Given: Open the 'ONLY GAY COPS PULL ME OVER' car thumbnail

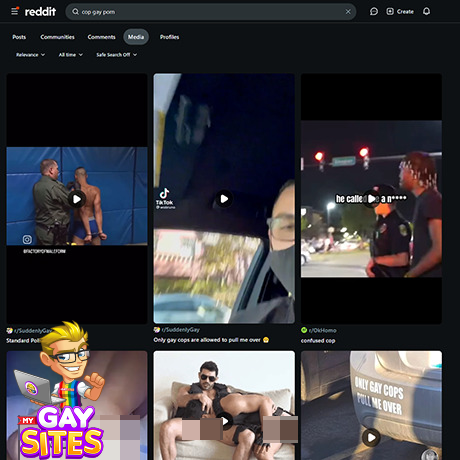Looking at the screenshot, I should [x=371, y=405].
